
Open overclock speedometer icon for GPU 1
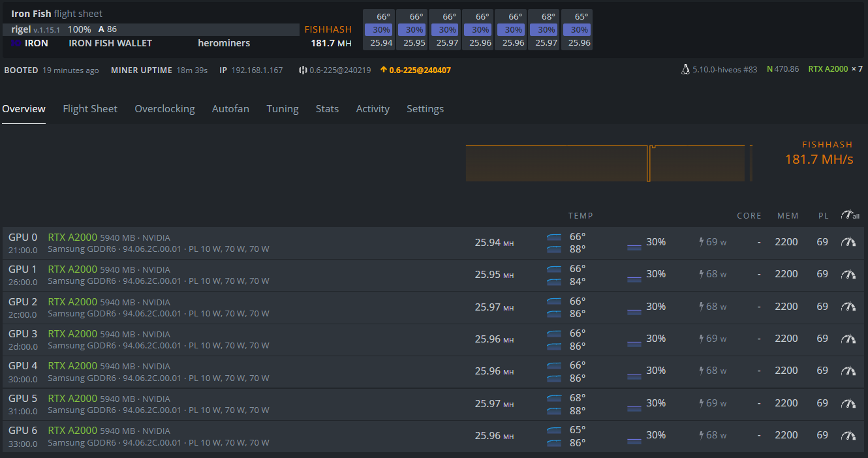pyautogui.click(x=848, y=274)
